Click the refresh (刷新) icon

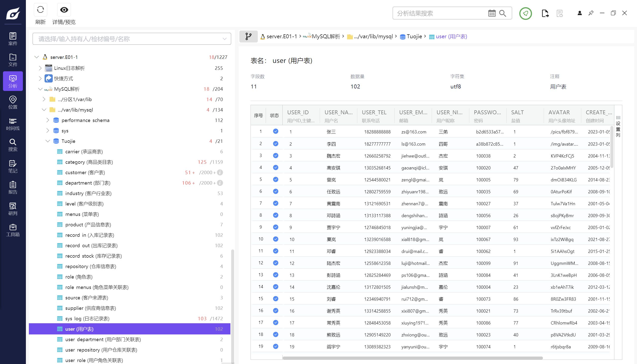40,10
